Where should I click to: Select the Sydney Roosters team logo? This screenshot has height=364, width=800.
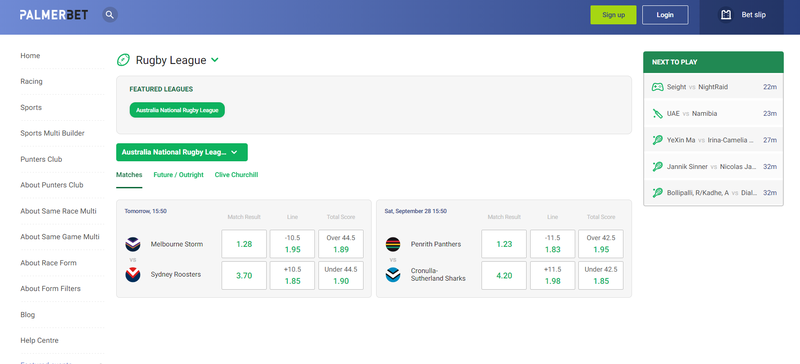[x=133, y=275]
